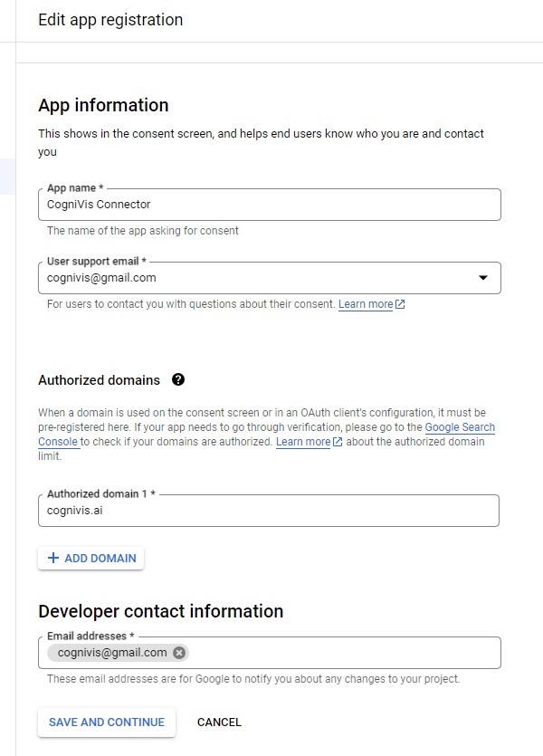
Task: Click the plus icon in Add Domain
Action: tap(52, 559)
